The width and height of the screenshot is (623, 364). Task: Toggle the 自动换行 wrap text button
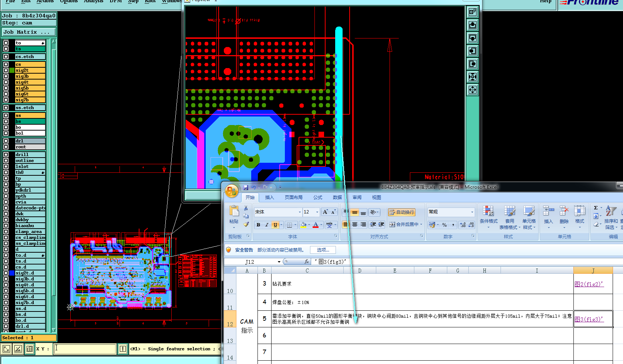(x=401, y=212)
